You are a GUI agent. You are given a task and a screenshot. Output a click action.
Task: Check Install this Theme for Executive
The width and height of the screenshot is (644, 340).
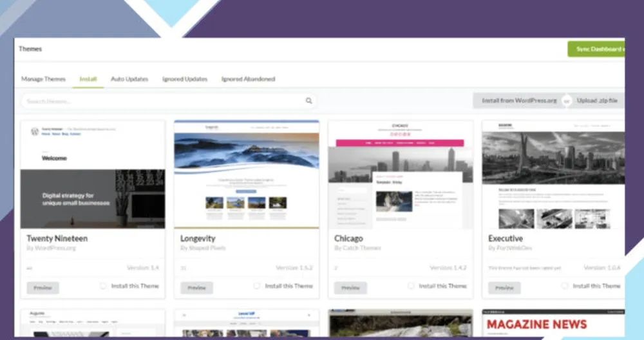click(x=565, y=286)
